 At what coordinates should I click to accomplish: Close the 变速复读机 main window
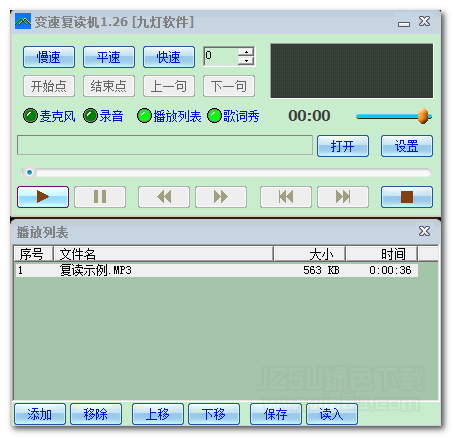424,21
